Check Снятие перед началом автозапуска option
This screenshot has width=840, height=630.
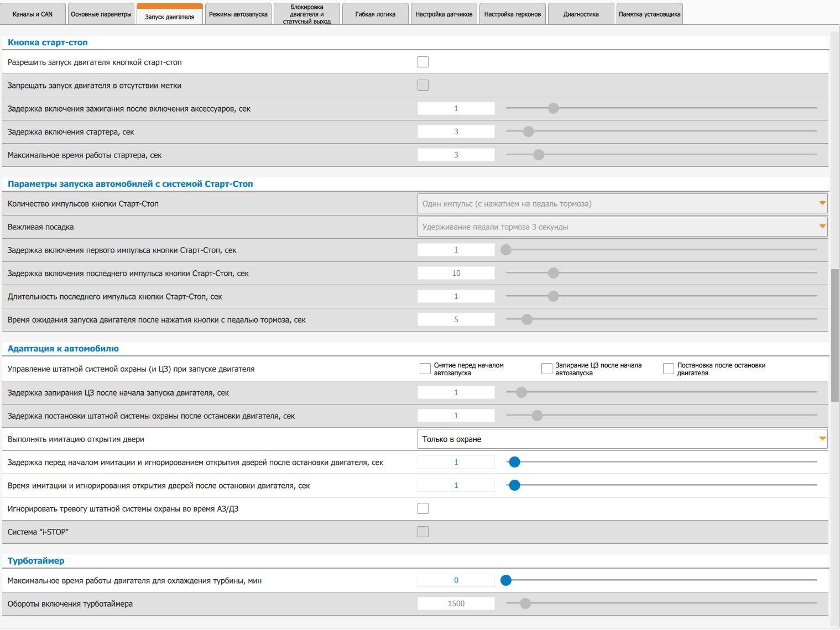[x=425, y=369]
